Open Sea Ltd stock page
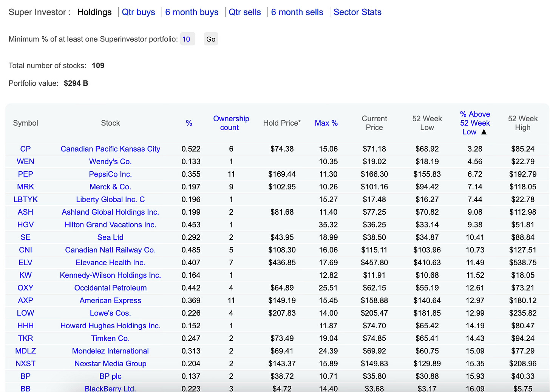550x392 pixels. pyautogui.click(x=110, y=237)
